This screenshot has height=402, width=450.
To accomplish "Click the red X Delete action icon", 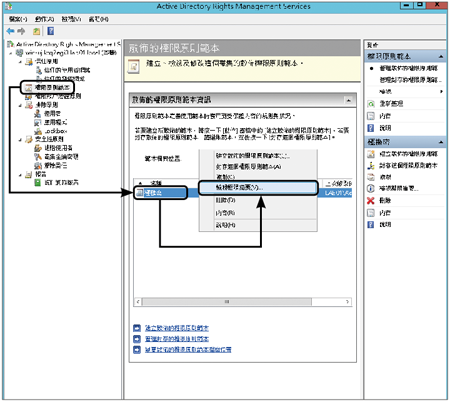I will tap(371, 201).
